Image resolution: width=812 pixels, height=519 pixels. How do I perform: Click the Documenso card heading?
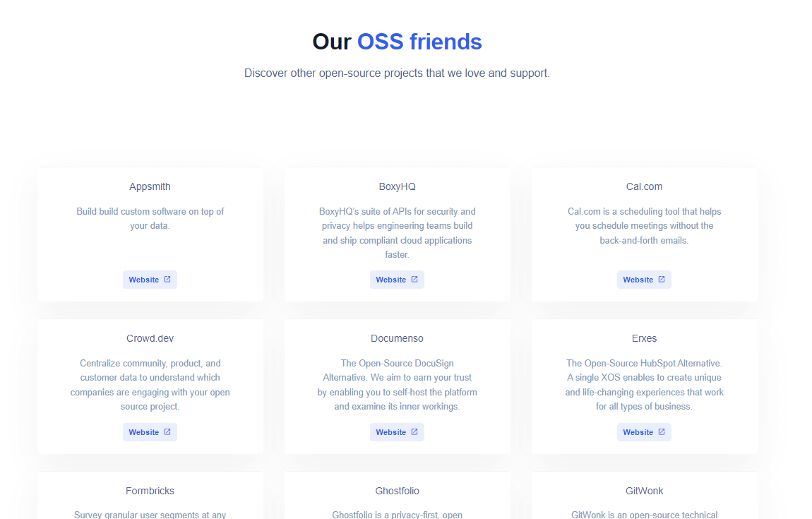tap(397, 338)
